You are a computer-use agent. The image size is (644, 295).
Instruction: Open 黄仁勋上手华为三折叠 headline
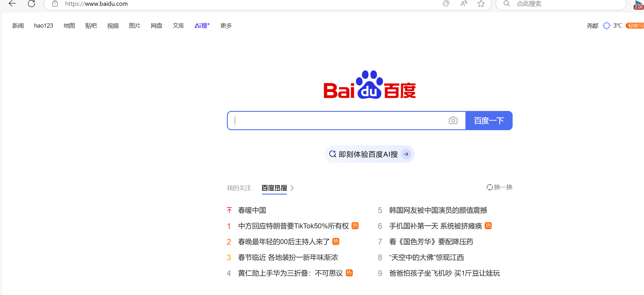tap(290, 273)
